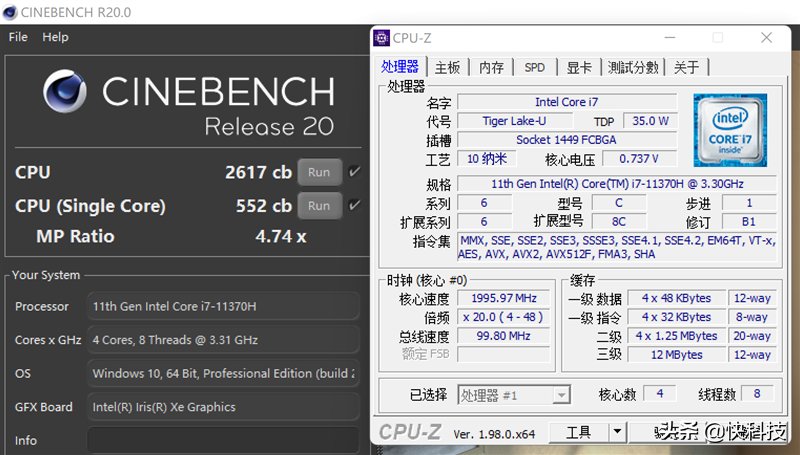Click the 型号 value C
The image size is (800, 455).
click(x=618, y=203)
